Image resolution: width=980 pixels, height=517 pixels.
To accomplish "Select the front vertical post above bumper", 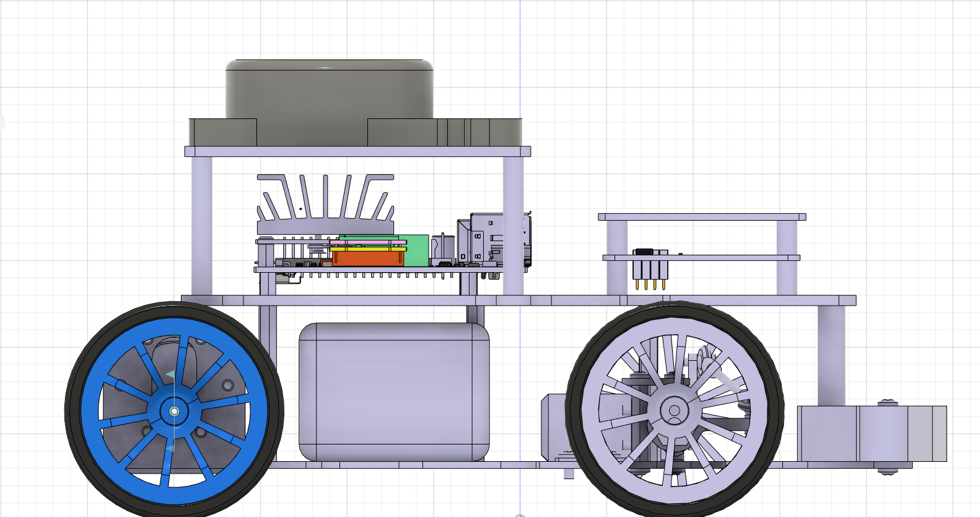I will click(x=831, y=355).
